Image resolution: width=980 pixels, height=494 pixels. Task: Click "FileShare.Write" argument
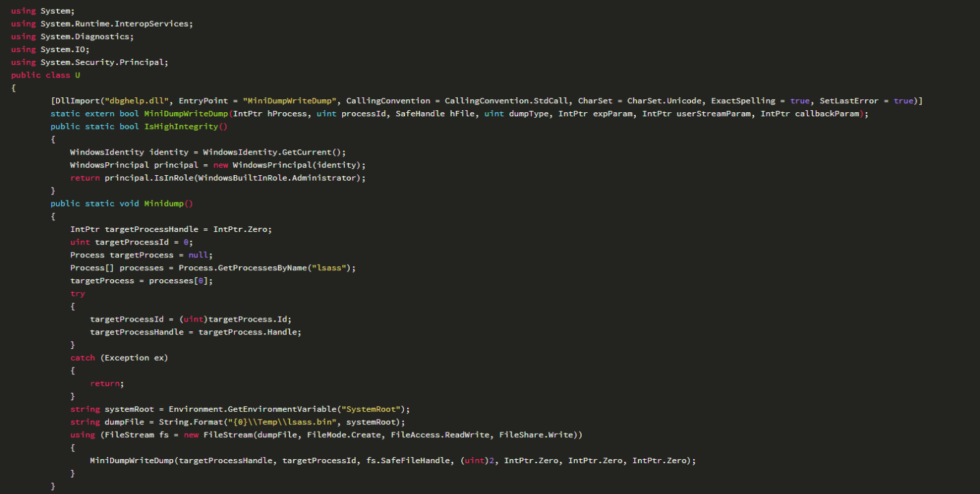(536, 435)
